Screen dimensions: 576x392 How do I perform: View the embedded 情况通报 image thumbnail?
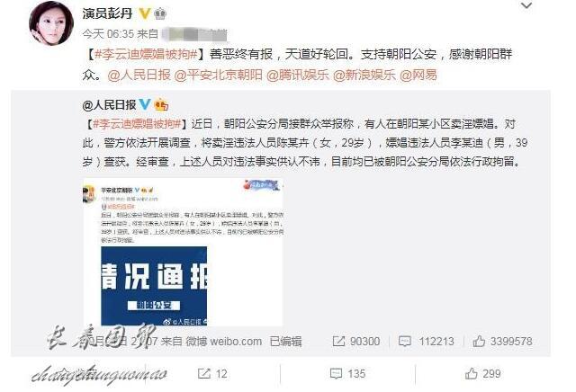tap(183, 252)
